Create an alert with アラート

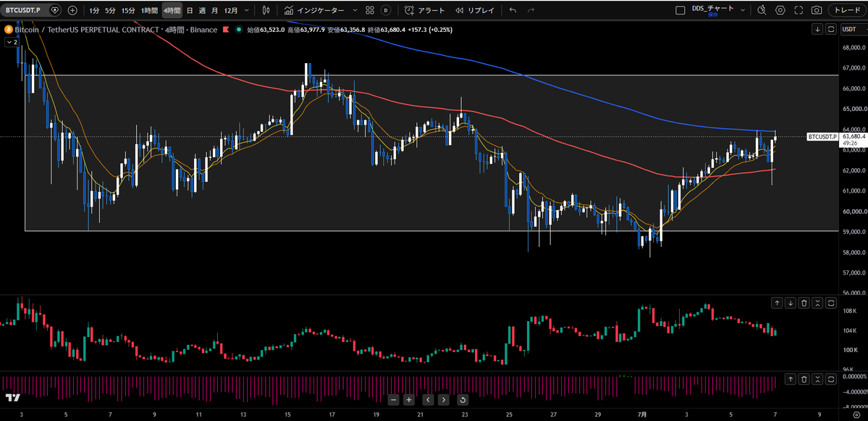click(425, 10)
